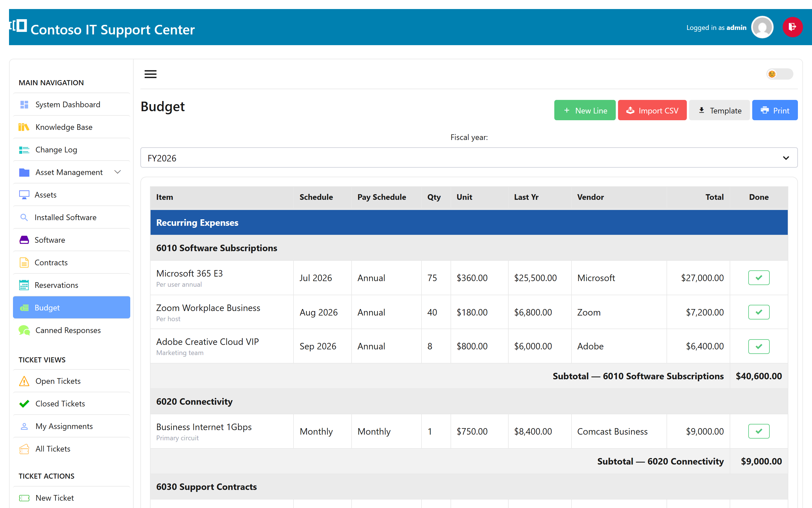Toggle the hamburger sidebar menu icon
Image resolution: width=812 pixels, height=508 pixels.
coord(150,74)
